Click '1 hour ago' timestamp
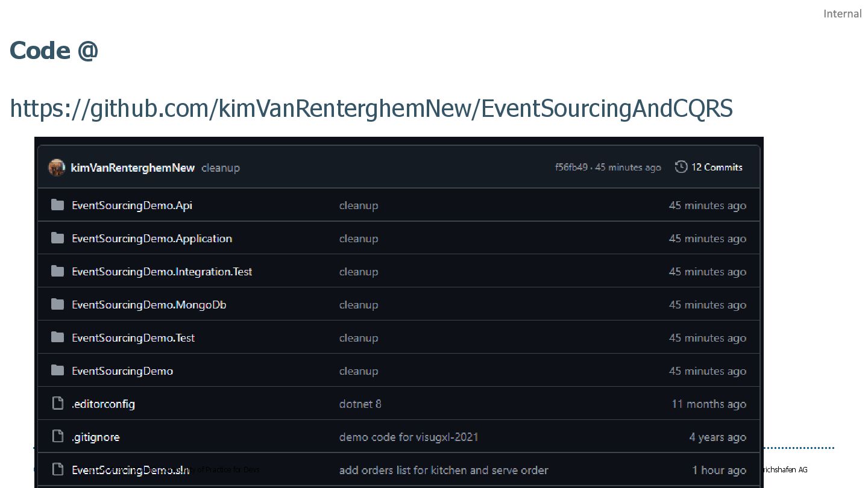 (x=719, y=471)
